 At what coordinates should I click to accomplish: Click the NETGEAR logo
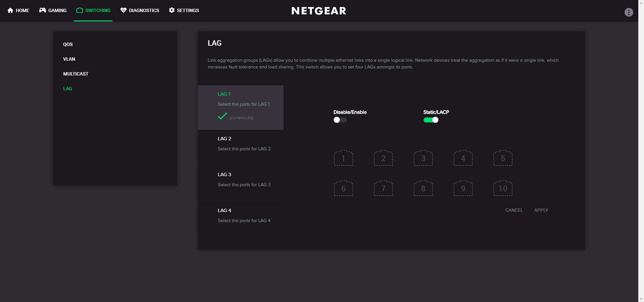[319, 11]
